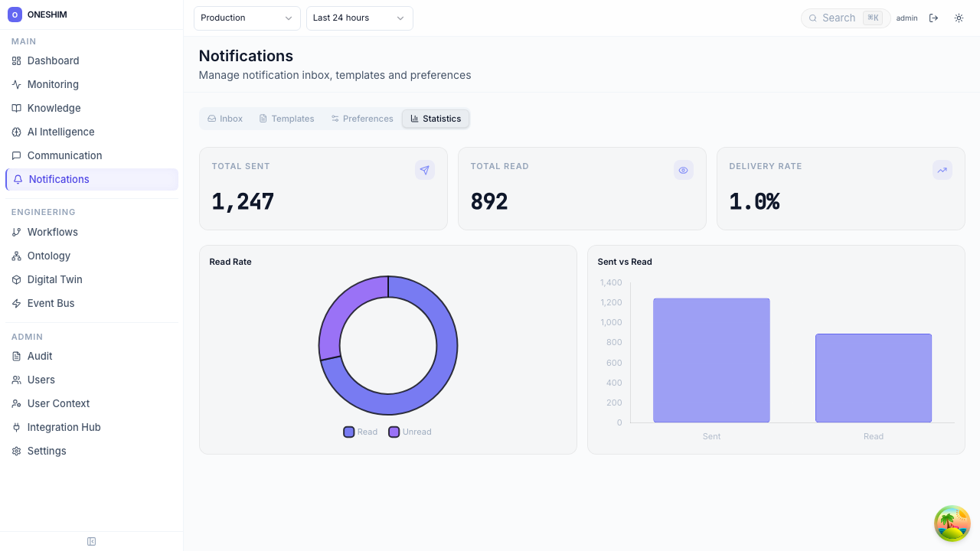Screen dimensions: 980x551
Task: Click the palm tree floating avatar icon
Action: pos(952,523)
